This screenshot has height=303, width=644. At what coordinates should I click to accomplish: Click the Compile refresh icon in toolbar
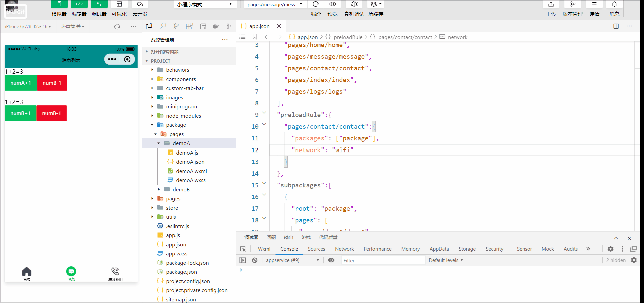click(x=316, y=4)
